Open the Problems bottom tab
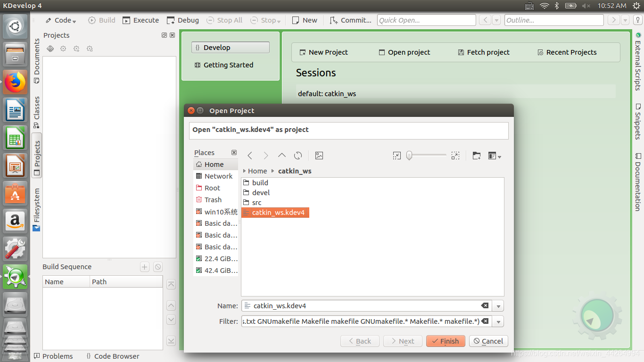 pyautogui.click(x=53, y=356)
